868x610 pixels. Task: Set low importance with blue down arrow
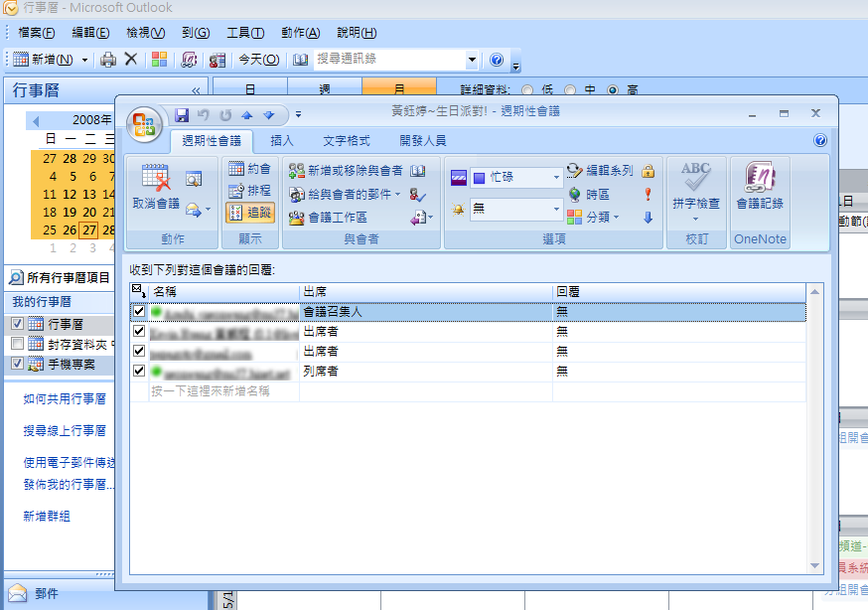pos(649,218)
